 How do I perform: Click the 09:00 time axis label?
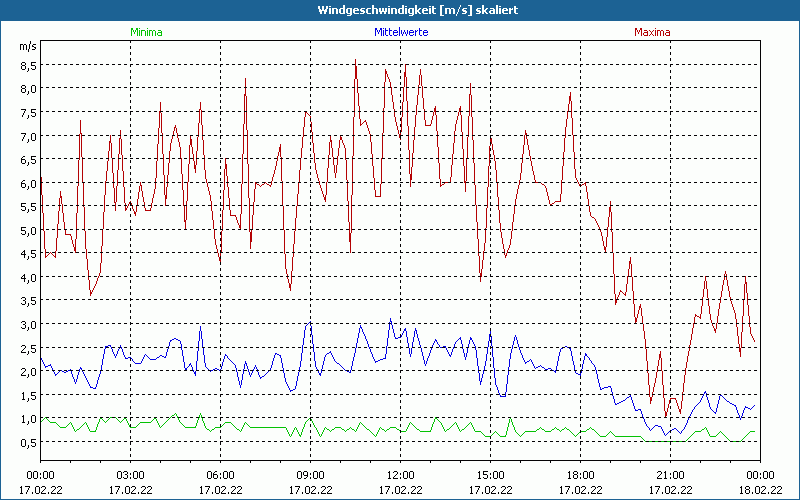point(311,476)
